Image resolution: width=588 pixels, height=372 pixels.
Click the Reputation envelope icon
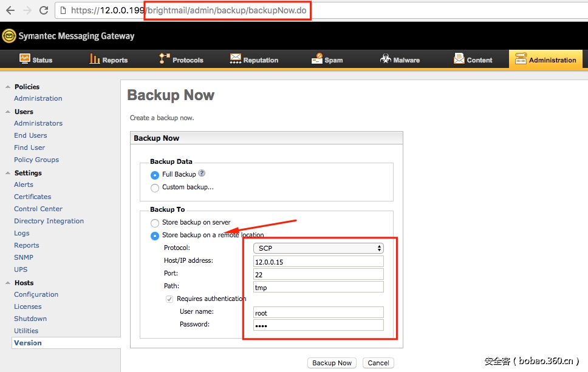coord(236,59)
